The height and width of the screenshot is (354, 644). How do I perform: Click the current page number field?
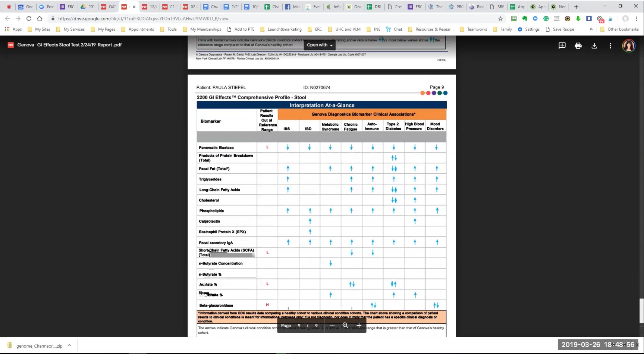[299, 326]
